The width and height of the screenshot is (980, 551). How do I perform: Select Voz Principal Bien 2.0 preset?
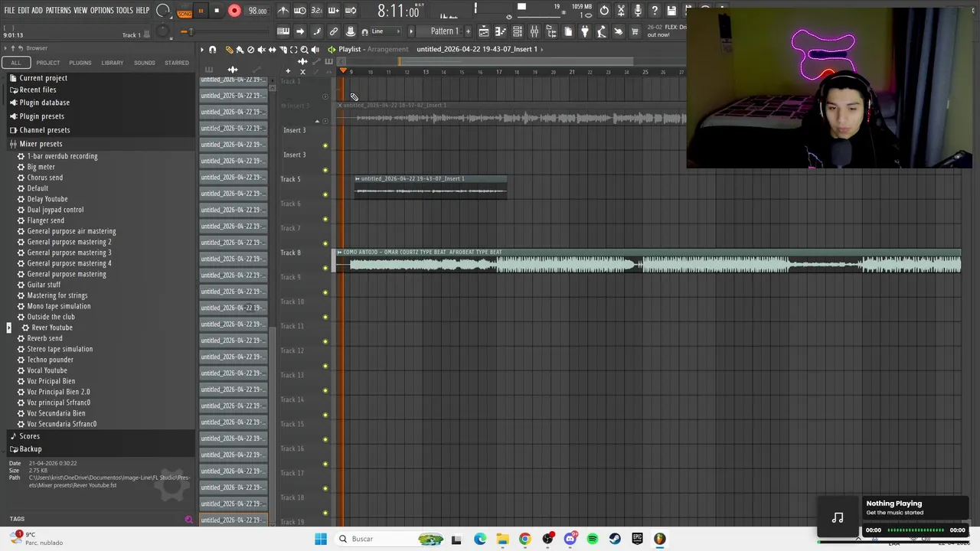(58, 392)
